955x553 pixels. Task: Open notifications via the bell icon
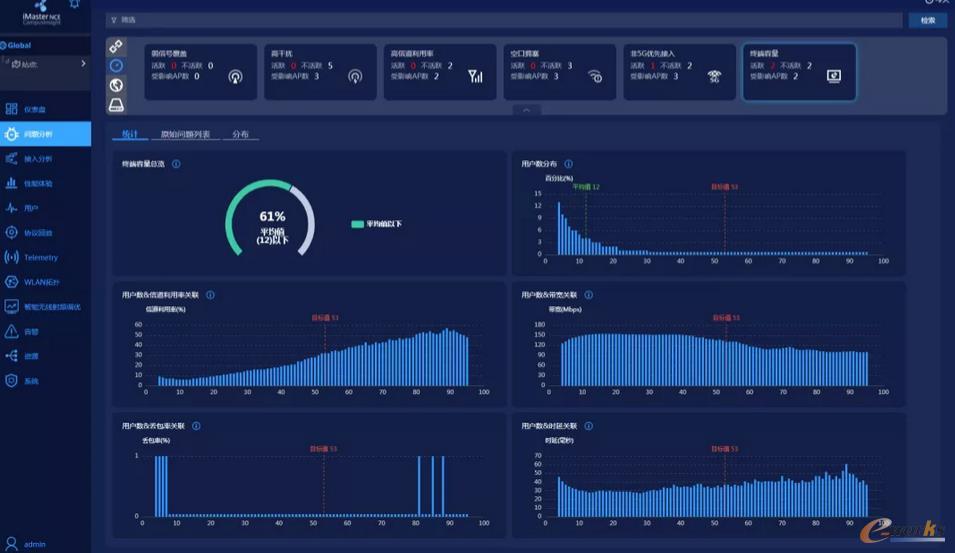(x=74, y=5)
